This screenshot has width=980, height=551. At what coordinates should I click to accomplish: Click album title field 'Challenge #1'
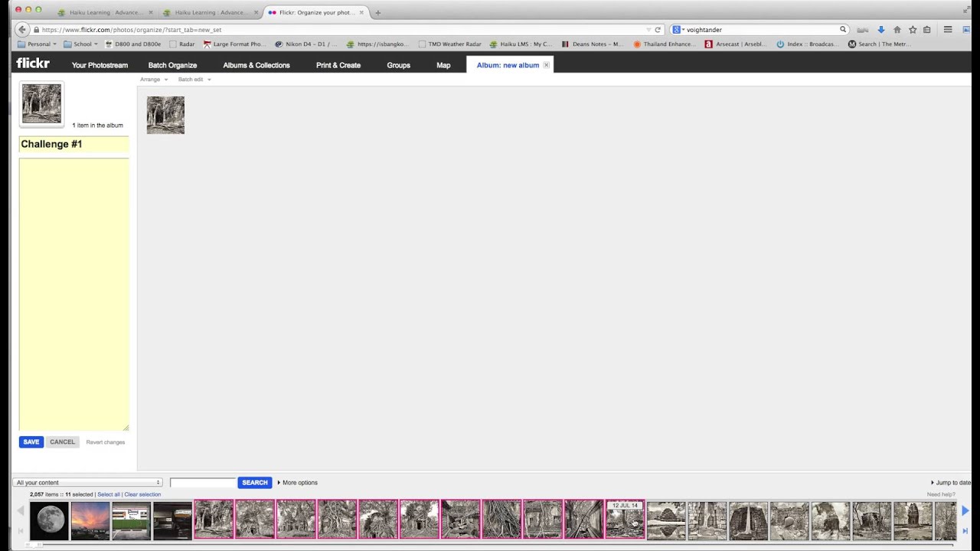(73, 144)
